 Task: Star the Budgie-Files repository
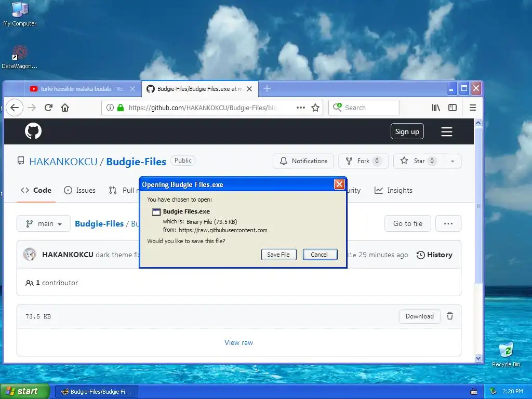[419, 161]
